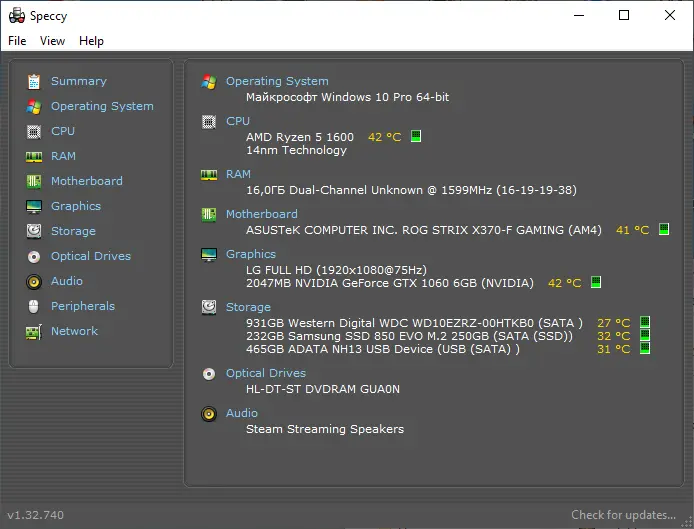Select Network in the sidebar

point(74,331)
